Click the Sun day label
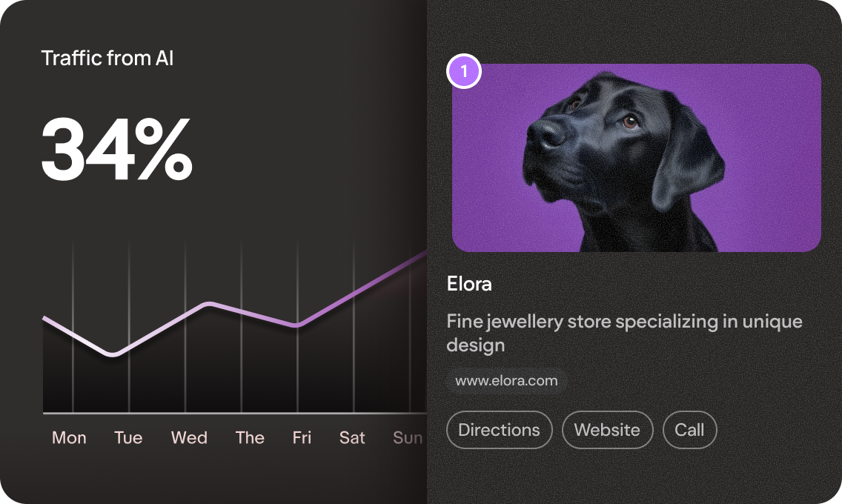Image resolution: width=842 pixels, height=504 pixels. point(408,438)
